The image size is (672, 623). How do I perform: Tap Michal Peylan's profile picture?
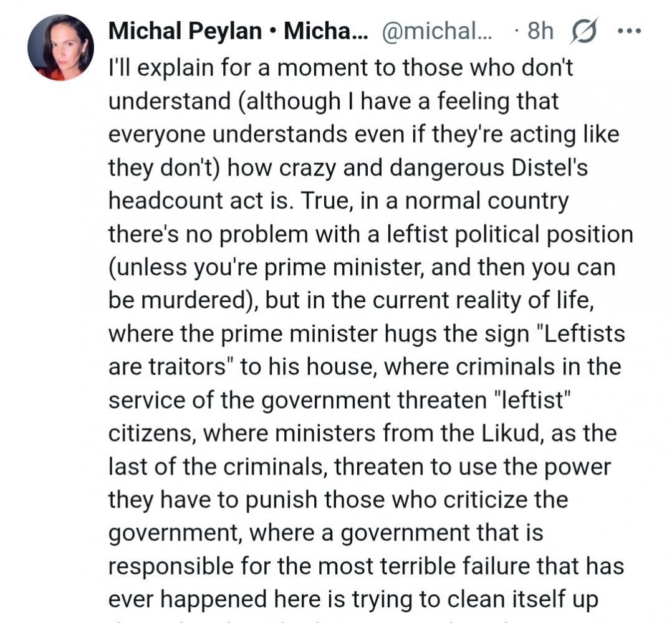pyautogui.click(x=60, y=47)
